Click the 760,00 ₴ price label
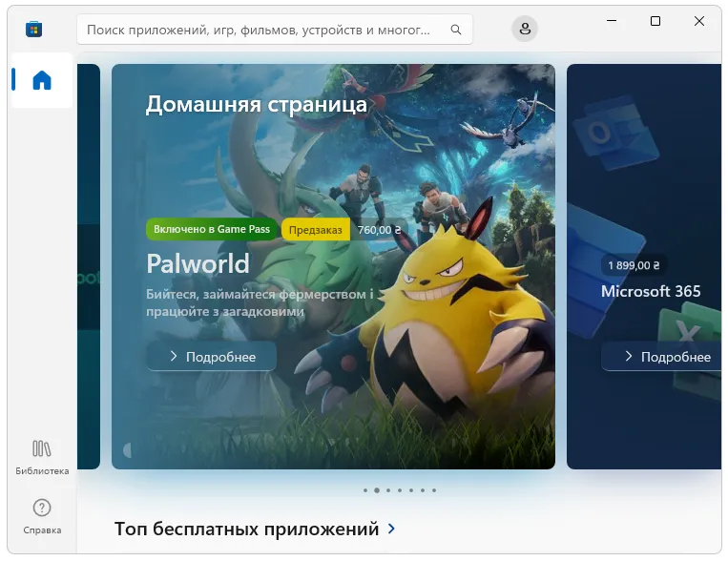Image resolution: width=728 pixels, height=561 pixels. coord(379,229)
